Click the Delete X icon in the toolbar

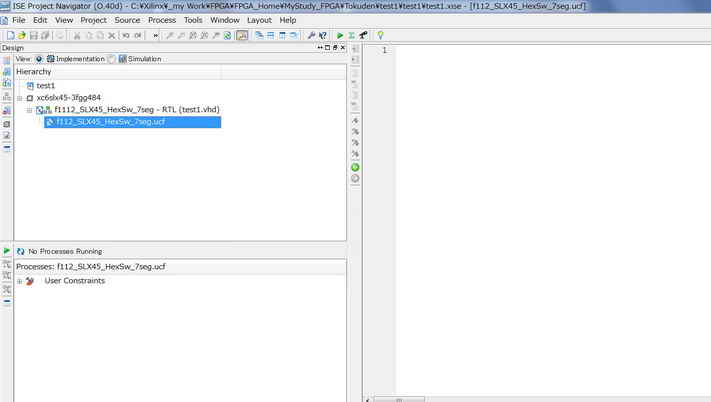click(x=112, y=35)
